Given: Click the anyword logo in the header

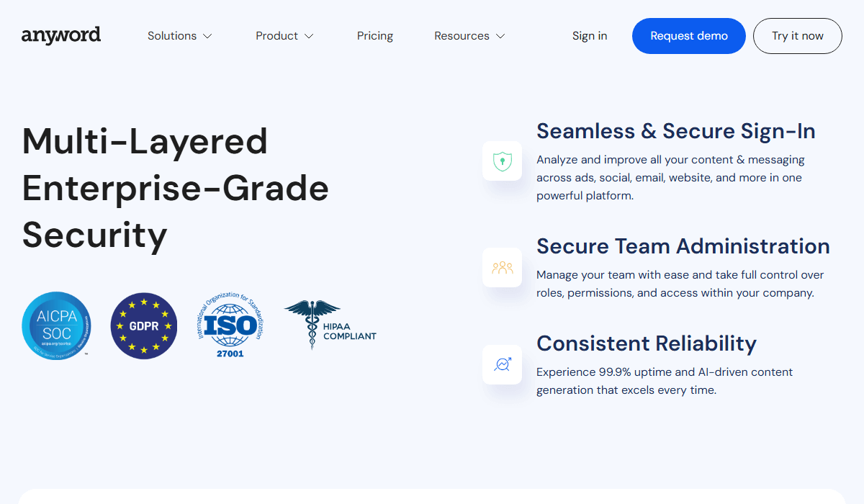Looking at the screenshot, I should 61,35.
